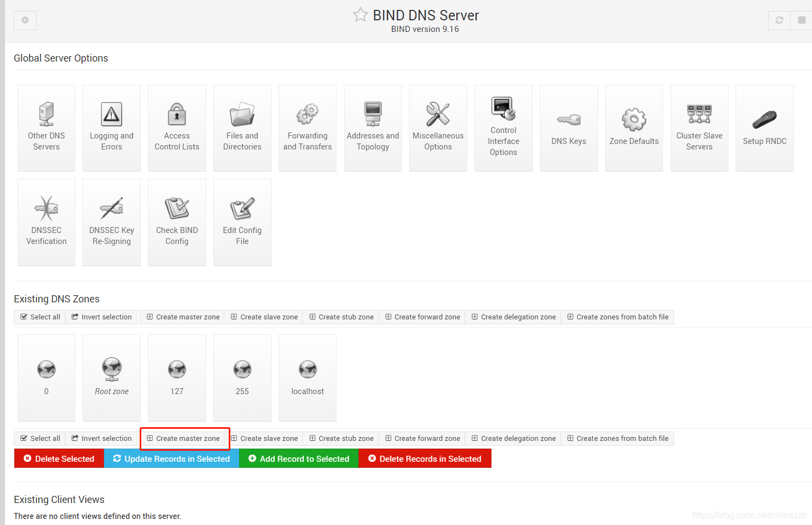Image resolution: width=812 pixels, height=525 pixels.
Task: Open DNSSEC Verification settings
Action: (46, 222)
